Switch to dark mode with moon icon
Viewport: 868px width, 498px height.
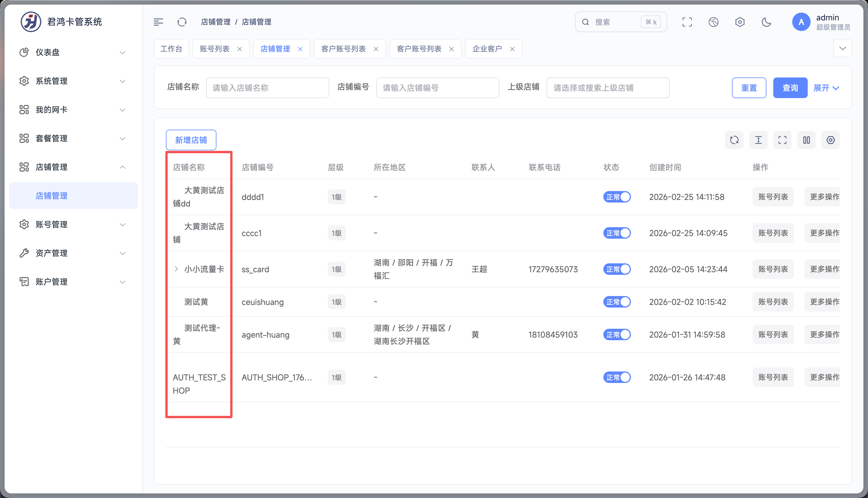(x=766, y=22)
